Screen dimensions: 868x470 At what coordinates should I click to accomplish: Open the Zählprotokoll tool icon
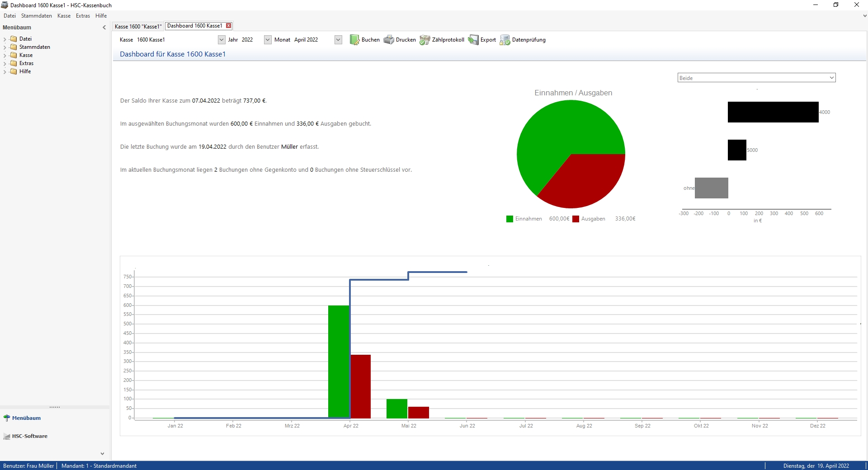(x=425, y=40)
